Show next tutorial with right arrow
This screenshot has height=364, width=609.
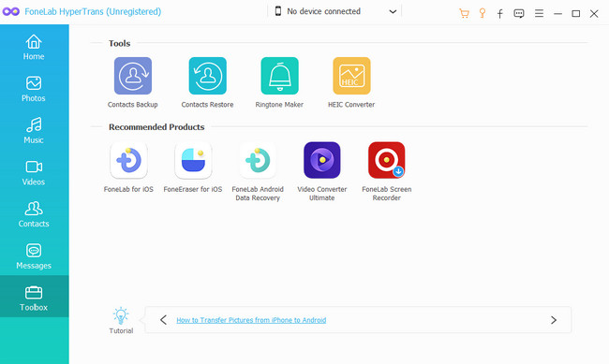click(x=554, y=320)
